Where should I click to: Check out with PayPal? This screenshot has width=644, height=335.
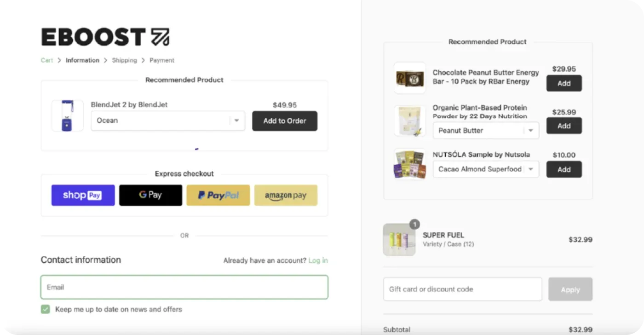[218, 195]
